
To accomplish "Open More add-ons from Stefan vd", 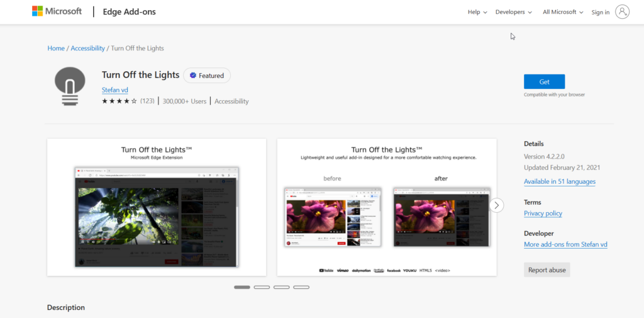I will [x=565, y=244].
